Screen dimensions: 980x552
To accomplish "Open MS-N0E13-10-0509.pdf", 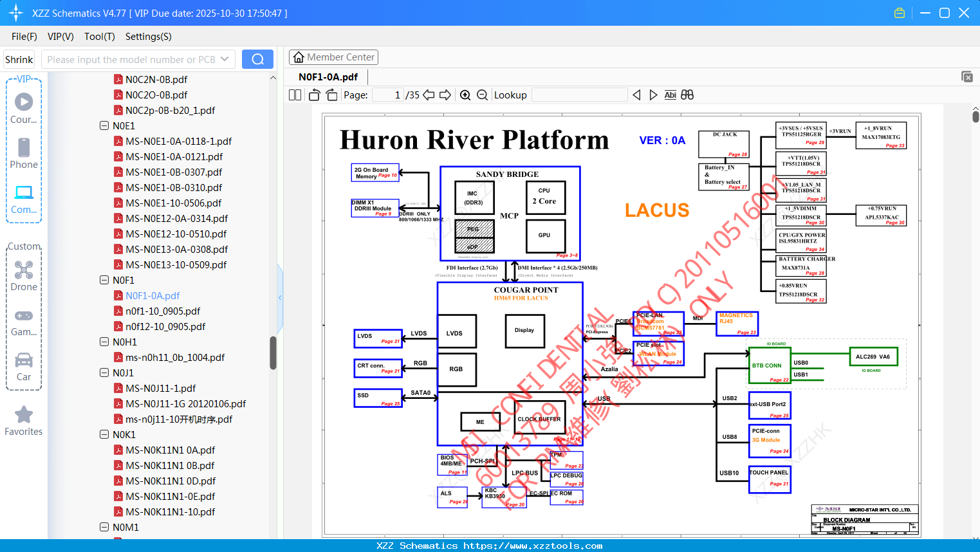I will [176, 265].
